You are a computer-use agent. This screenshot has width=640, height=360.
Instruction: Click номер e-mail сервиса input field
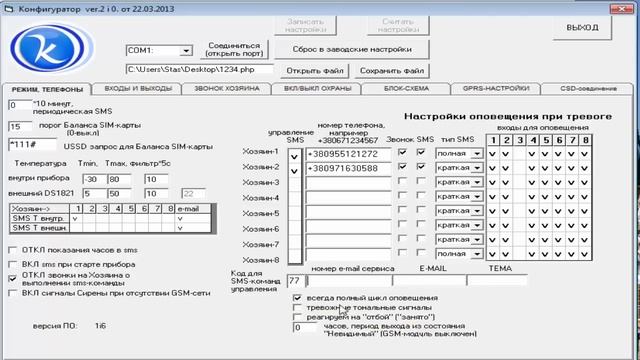(x=349, y=281)
